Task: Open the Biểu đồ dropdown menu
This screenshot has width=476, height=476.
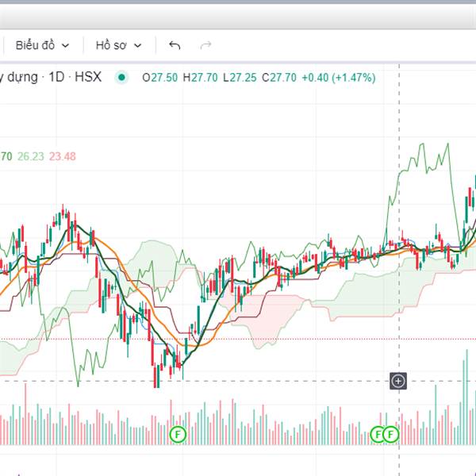Action: click(x=42, y=45)
